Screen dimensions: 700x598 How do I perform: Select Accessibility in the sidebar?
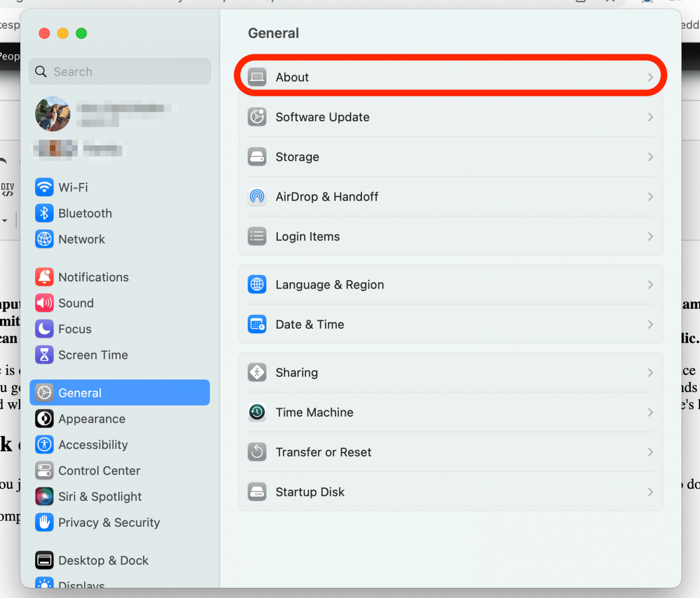(93, 445)
